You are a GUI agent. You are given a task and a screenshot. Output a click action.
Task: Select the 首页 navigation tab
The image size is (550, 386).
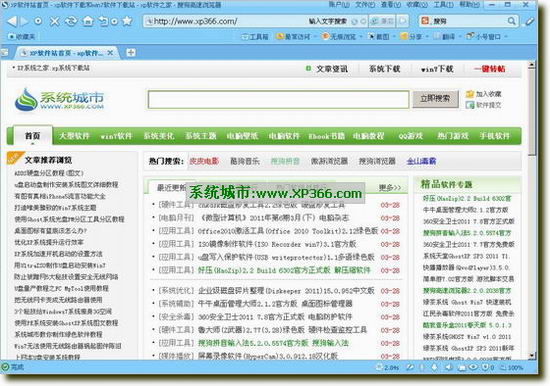coord(33,135)
